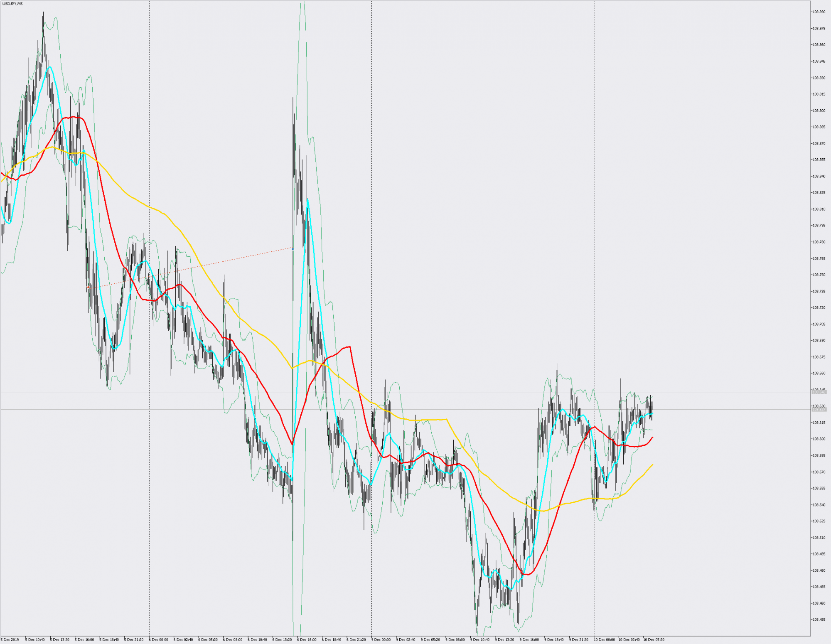Click the gray 108.627 price level tag
831x644 pixels.
coord(819,410)
